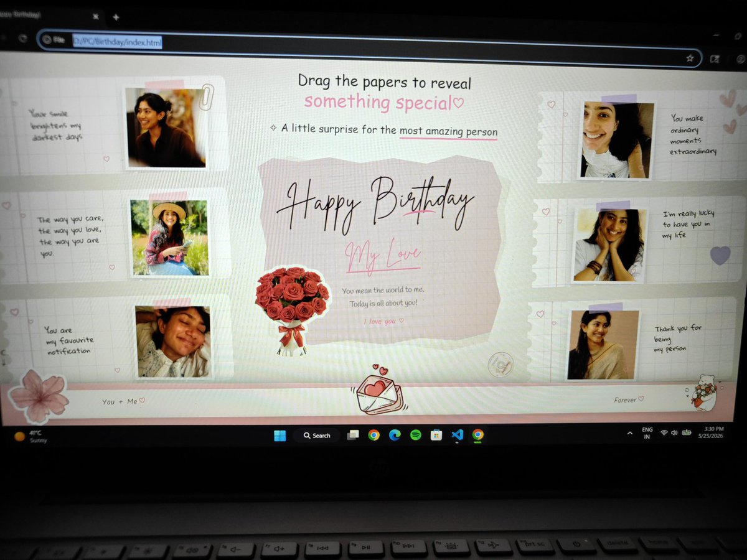Click 'You mean the world to me' text
This screenshot has width=747, height=560.
point(383,291)
